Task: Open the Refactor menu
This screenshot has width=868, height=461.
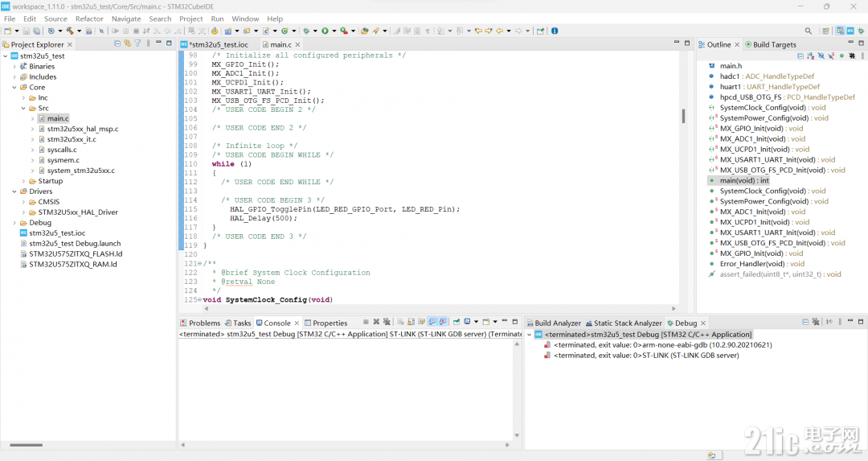Action: pos(89,19)
